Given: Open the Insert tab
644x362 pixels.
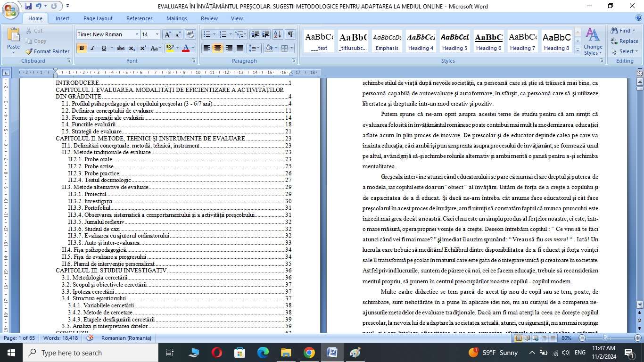Looking at the screenshot, I should (x=62, y=18).
